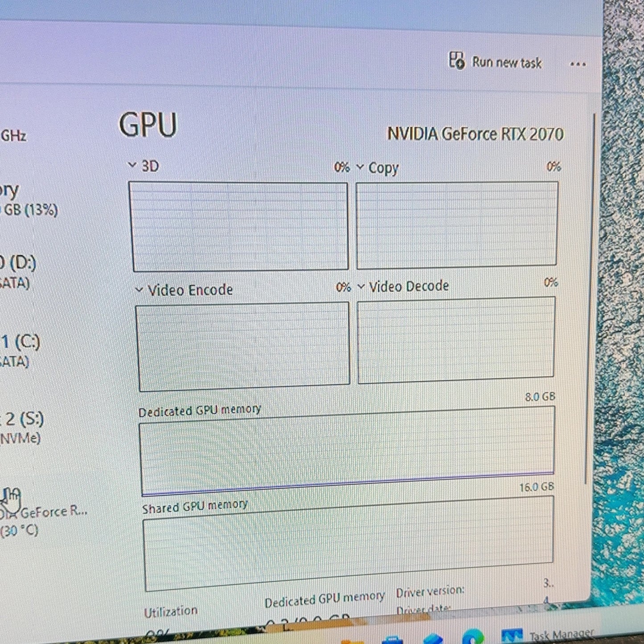Click the Run new task label

pyautogui.click(x=507, y=62)
